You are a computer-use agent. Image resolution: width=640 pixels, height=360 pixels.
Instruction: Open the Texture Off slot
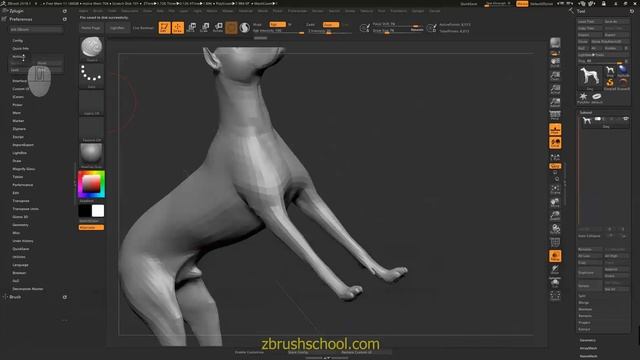tap(91, 129)
